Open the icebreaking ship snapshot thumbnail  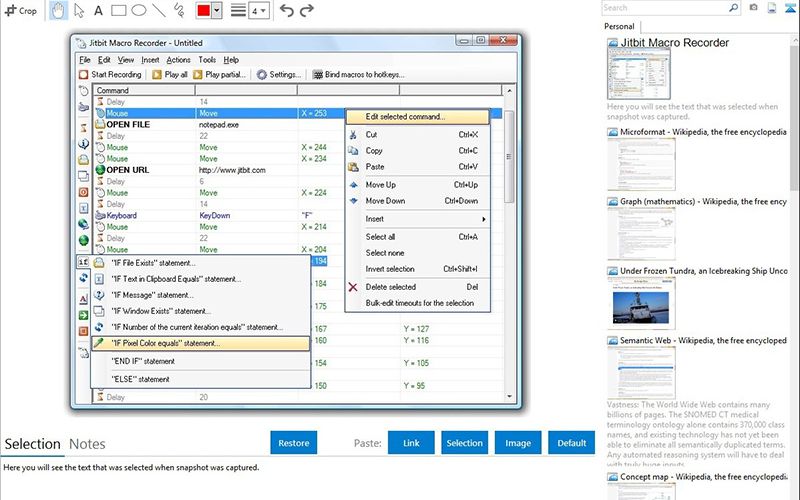(641, 303)
